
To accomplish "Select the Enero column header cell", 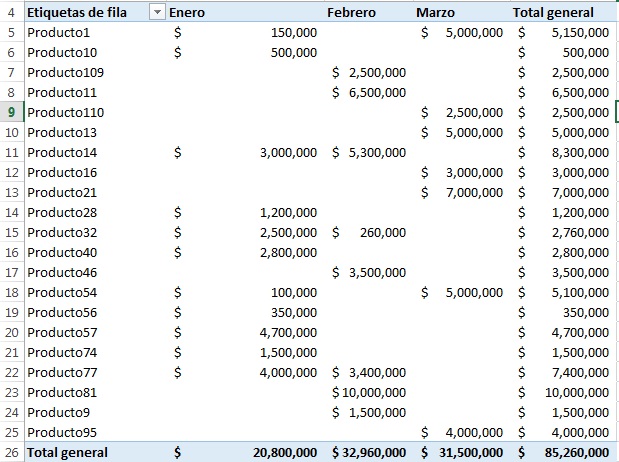I will (x=243, y=13).
